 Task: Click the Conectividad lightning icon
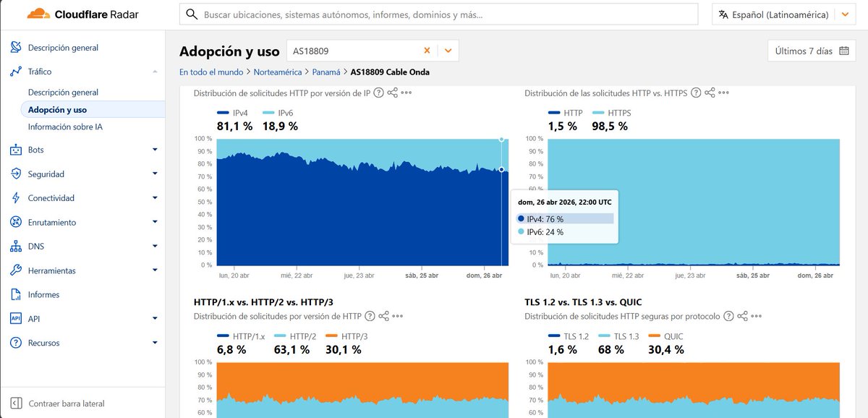(16, 198)
